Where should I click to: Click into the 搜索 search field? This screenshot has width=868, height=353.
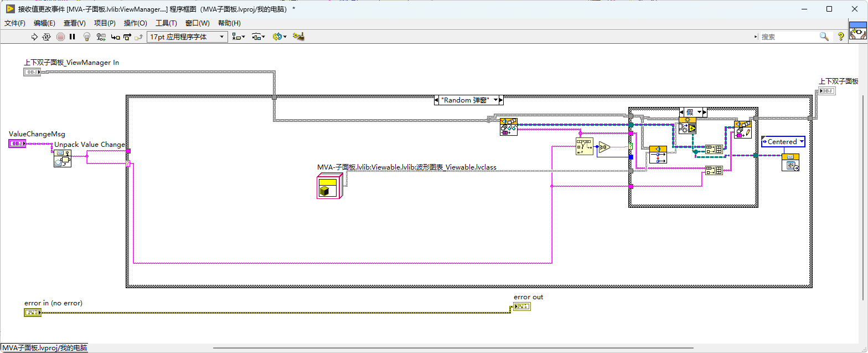pos(789,37)
